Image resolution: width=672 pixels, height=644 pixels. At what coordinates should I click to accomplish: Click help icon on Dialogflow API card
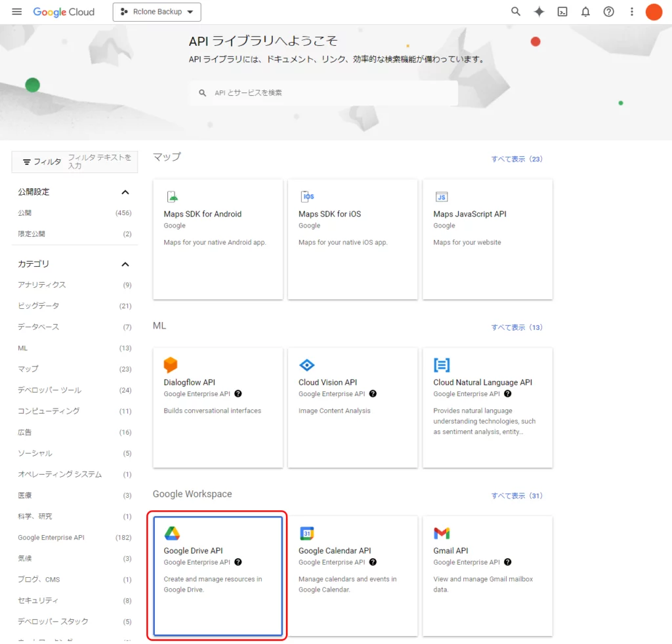238,394
